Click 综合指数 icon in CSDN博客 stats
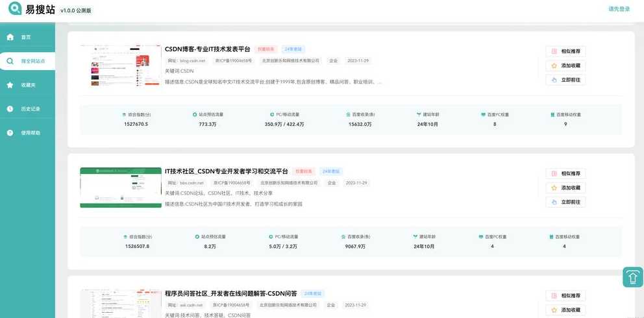This screenshot has height=318, width=644. tap(125, 115)
